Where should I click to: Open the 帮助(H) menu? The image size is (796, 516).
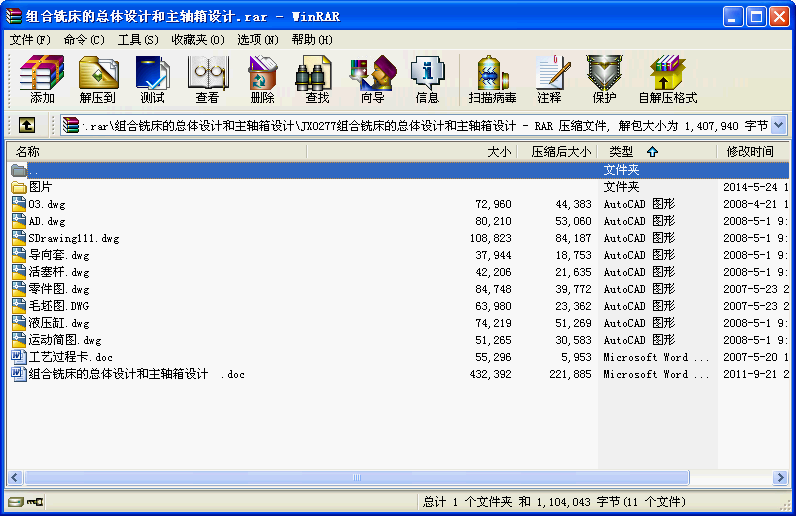[x=312, y=40]
